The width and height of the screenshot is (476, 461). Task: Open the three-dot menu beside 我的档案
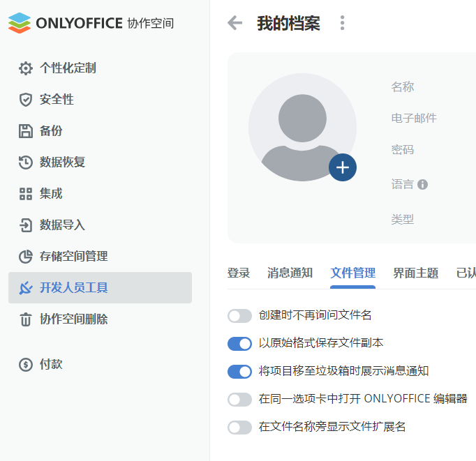pyautogui.click(x=343, y=23)
